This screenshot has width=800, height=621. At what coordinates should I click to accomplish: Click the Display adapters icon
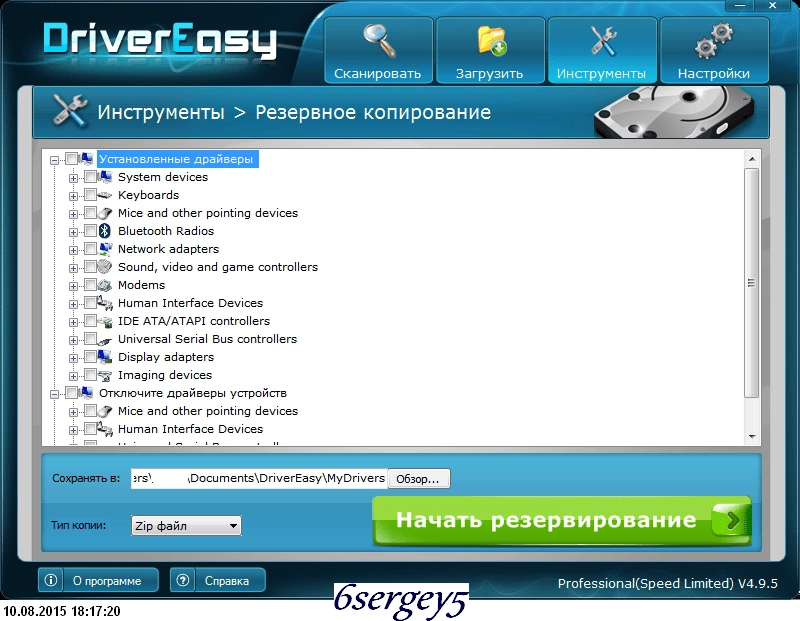click(x=105, y=357)
